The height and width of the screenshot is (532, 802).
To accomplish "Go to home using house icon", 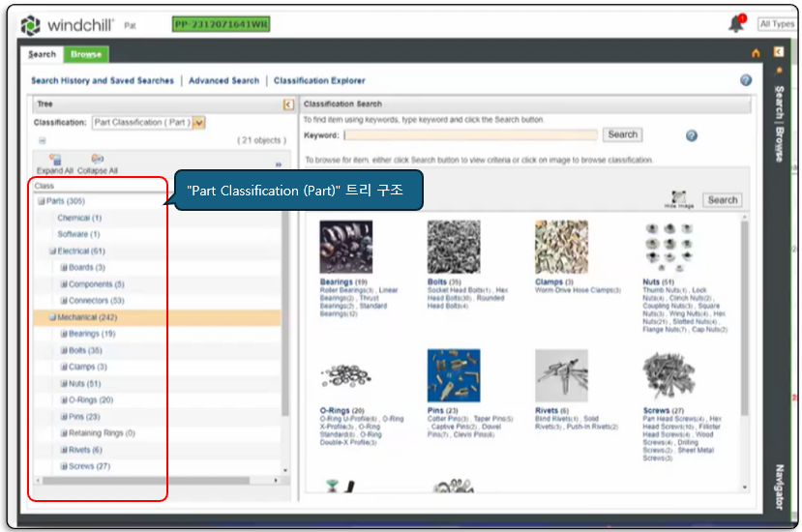I will pos(756,53).
